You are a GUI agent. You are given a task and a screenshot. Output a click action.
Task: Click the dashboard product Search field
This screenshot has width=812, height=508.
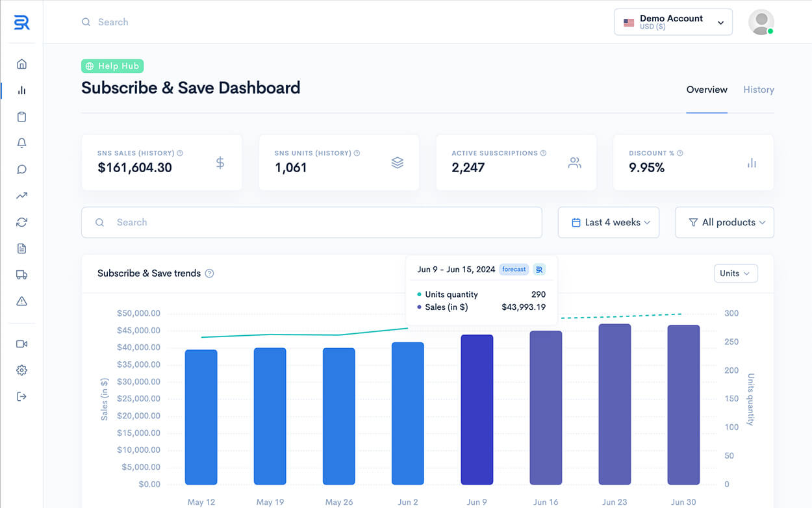(x=311, y=222)
